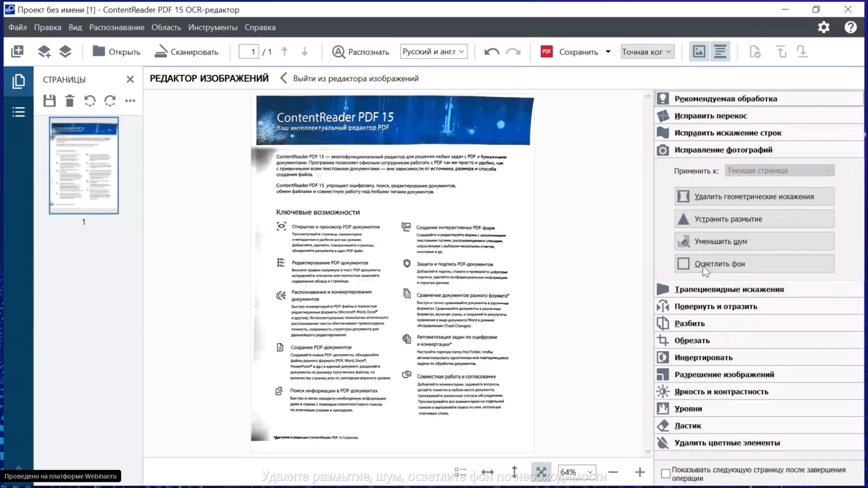Click the verify document icon in toolbar
The width and height of the screenshot is (868, 488).
pyautogui.click(x=755, y=52)
